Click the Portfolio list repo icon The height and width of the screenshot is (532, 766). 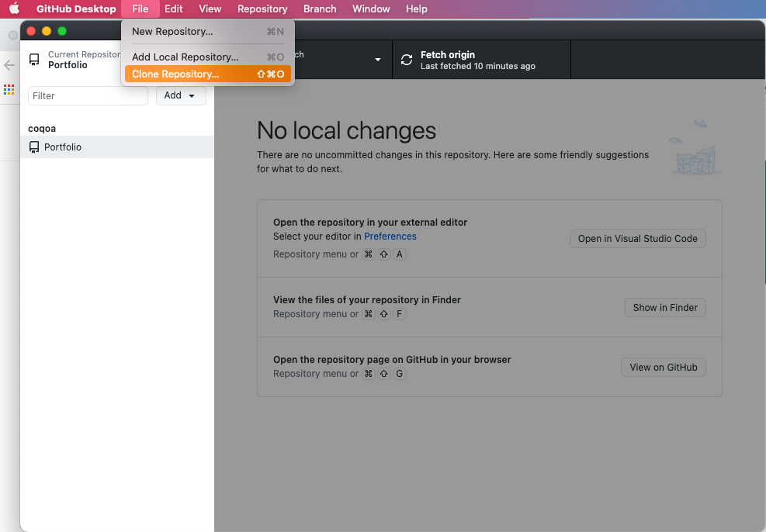point(34,147)
